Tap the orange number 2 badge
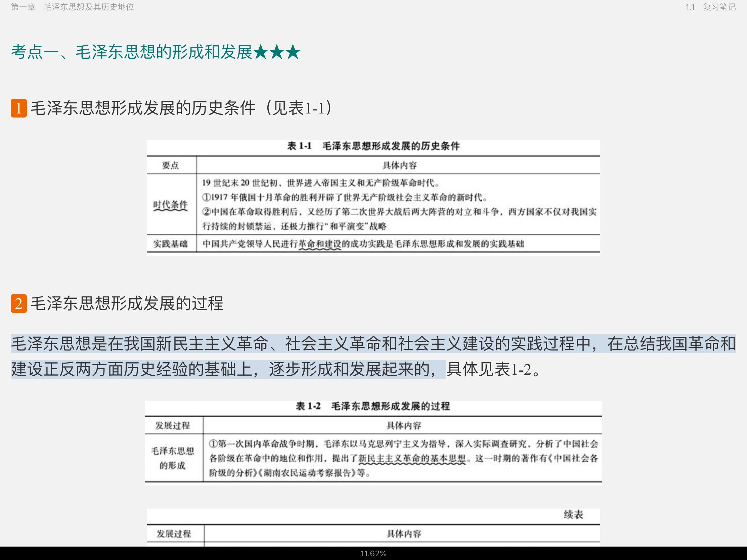Screen dimensions: 747x560 (x=18, y=303)
